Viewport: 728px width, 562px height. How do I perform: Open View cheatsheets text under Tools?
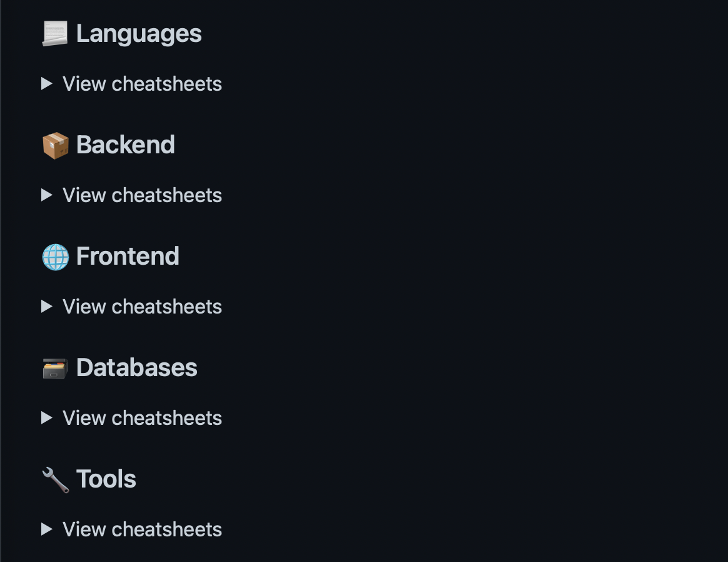coord(142,529)
